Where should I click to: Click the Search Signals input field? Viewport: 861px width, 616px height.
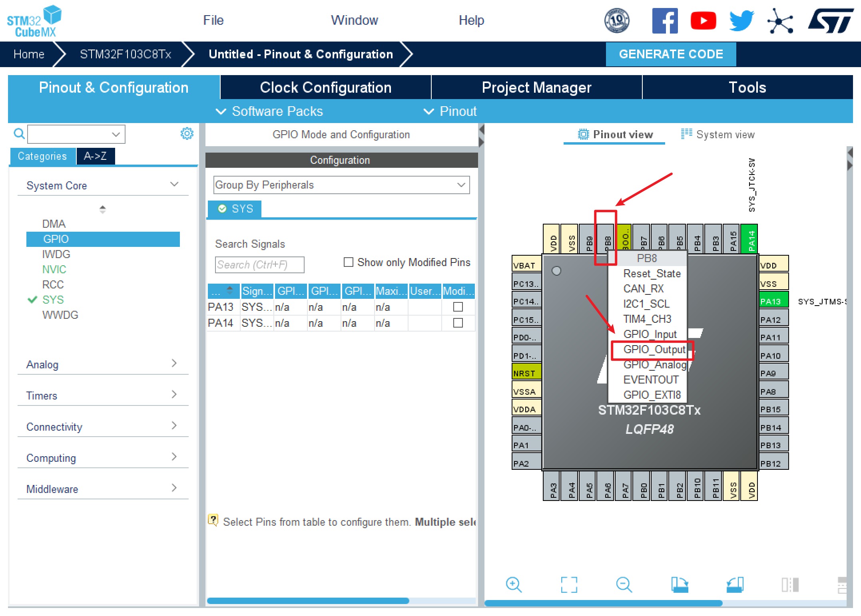(259, 265)
